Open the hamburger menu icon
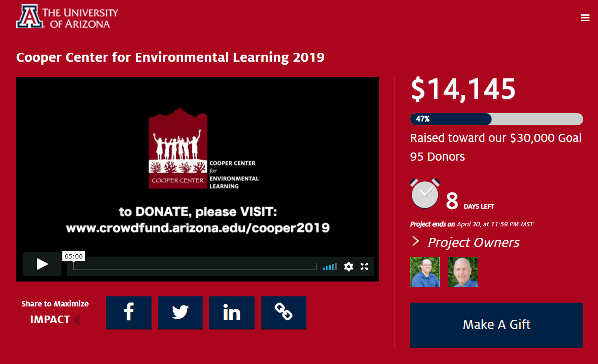The image size is (598, 364). pyautogui.click(x=585, y=18)
